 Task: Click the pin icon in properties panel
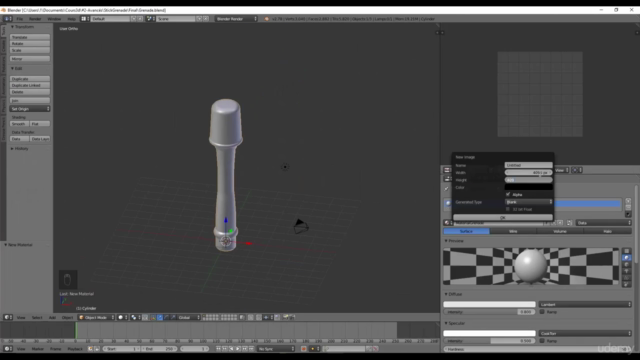(x=447, y=188)
